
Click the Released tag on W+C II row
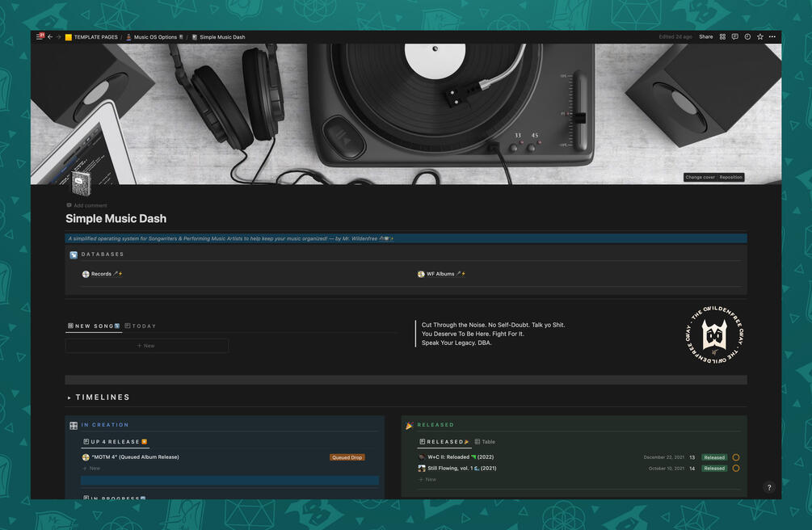click(714, 457)
